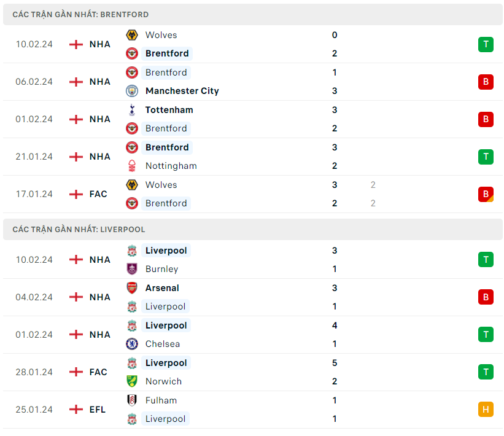Click the Nottingham Forest club crest
Screen dimensions: 504x436
tap(132, 166)
